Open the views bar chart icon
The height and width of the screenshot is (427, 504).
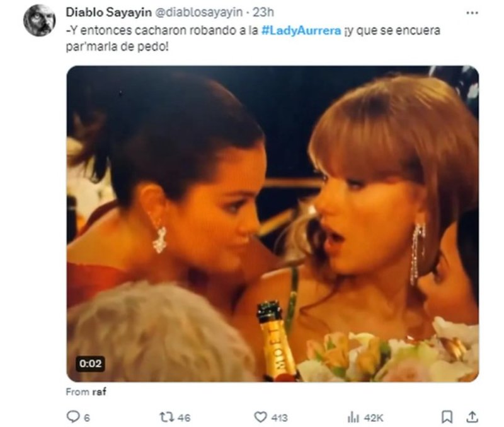[x=353, y=417]
